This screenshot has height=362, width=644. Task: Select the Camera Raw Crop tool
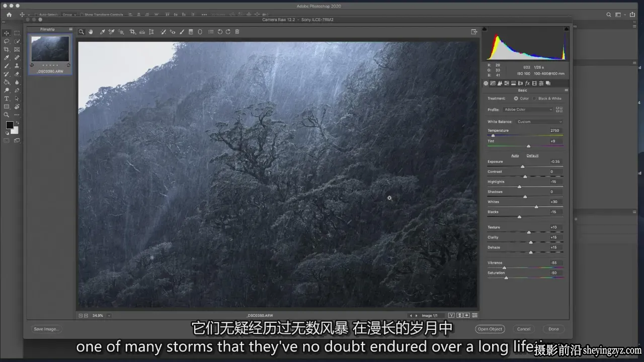coord(132,32)
